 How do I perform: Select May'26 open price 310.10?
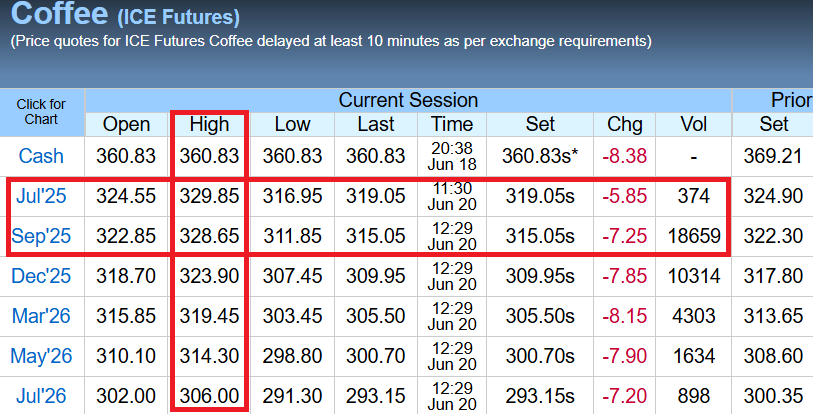[126, 356]
